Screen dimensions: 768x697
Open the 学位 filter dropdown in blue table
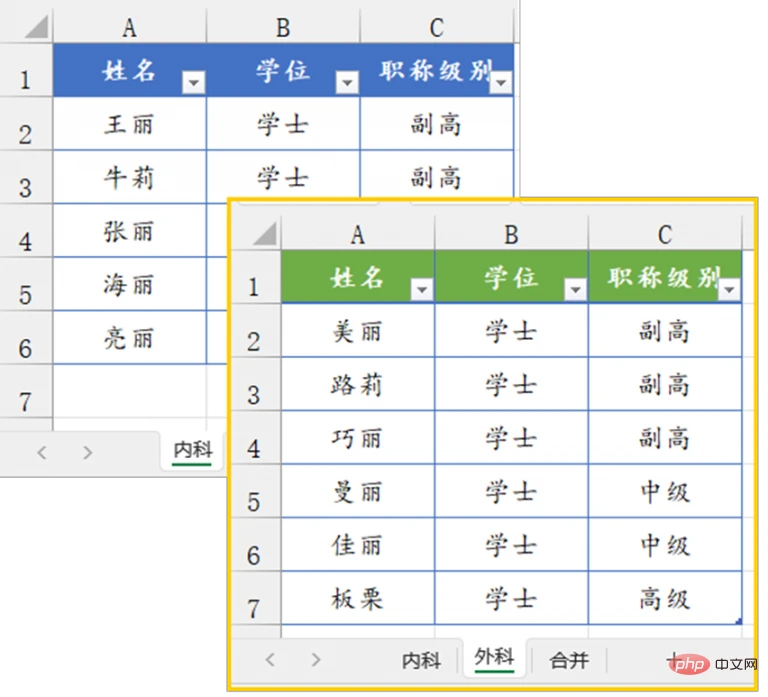[347, 82]
